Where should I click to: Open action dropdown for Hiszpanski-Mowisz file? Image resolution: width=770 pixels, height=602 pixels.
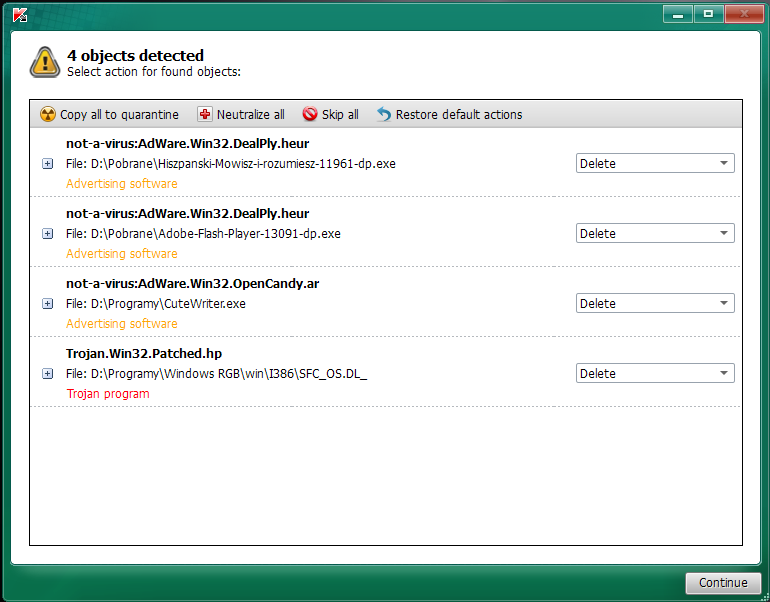(655, 163)
